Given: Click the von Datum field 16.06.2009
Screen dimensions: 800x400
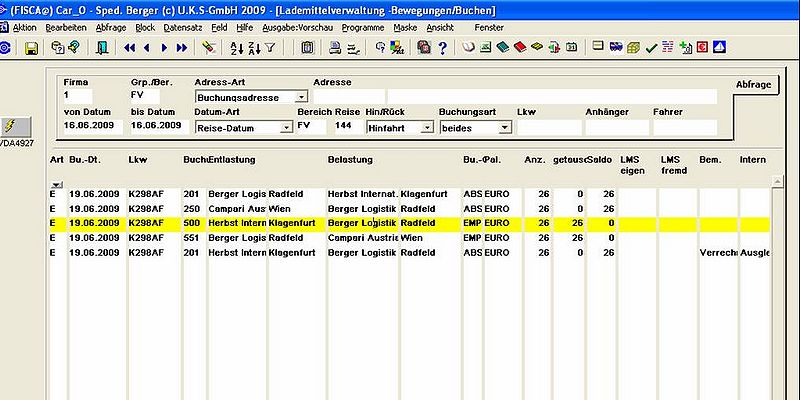Looking at the screenshot, I should pos(93,126).
